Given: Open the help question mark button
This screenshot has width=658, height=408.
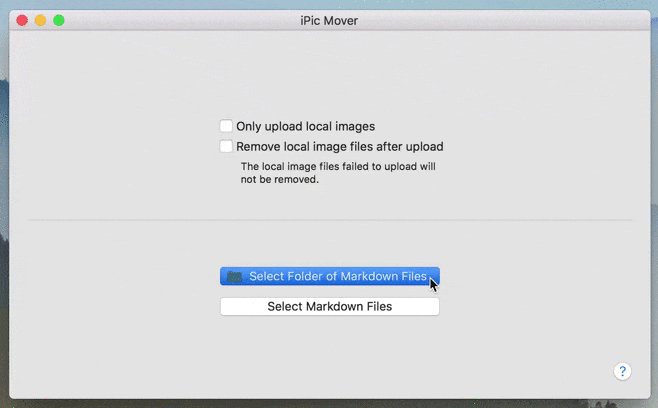Looking at the screenshot, I should [622, 371].
